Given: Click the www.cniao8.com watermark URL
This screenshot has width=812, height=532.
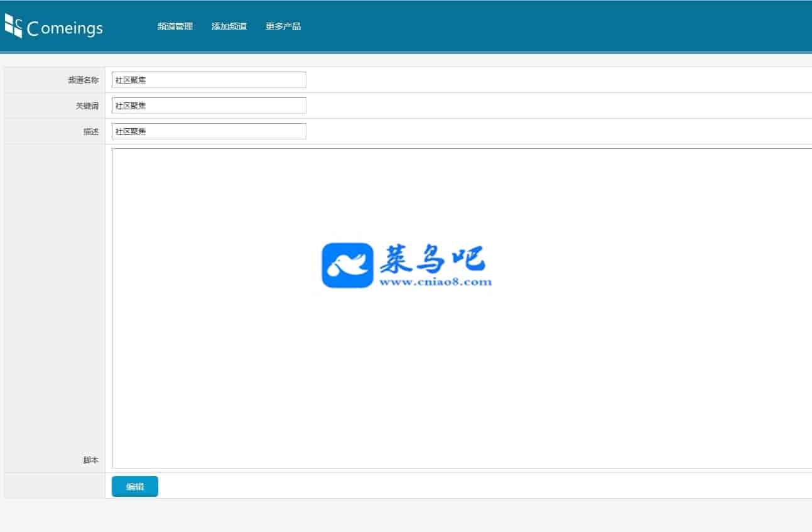Looking at the screenshot, I should (x=435, y=282).
